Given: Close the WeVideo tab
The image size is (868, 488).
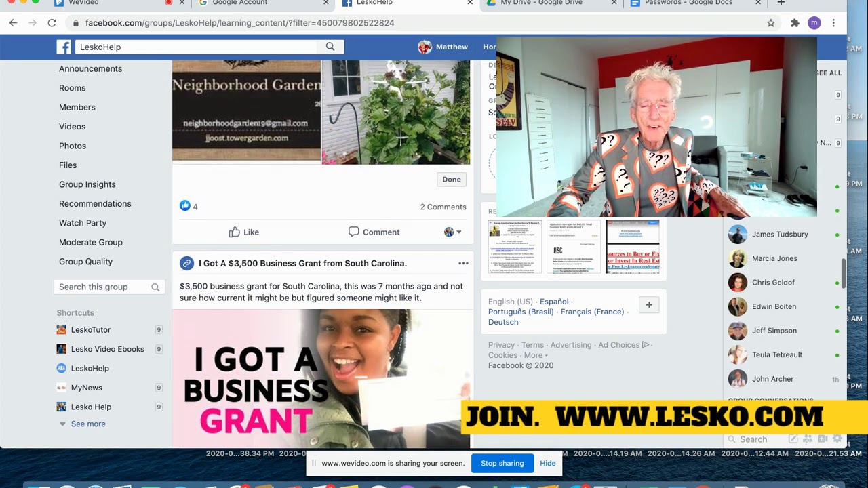Looking at the screenshot, I should coord(182,3).
